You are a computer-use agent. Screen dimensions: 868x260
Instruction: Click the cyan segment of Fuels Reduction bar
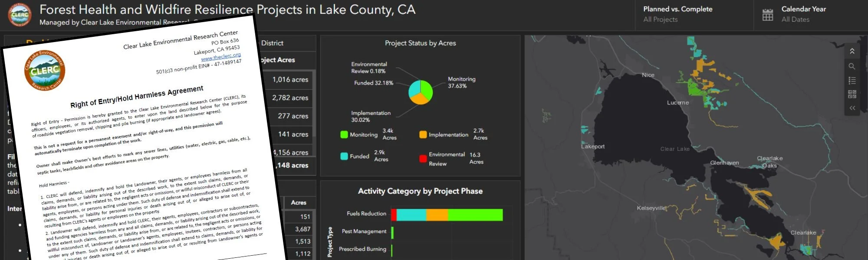tap(411, 215)
